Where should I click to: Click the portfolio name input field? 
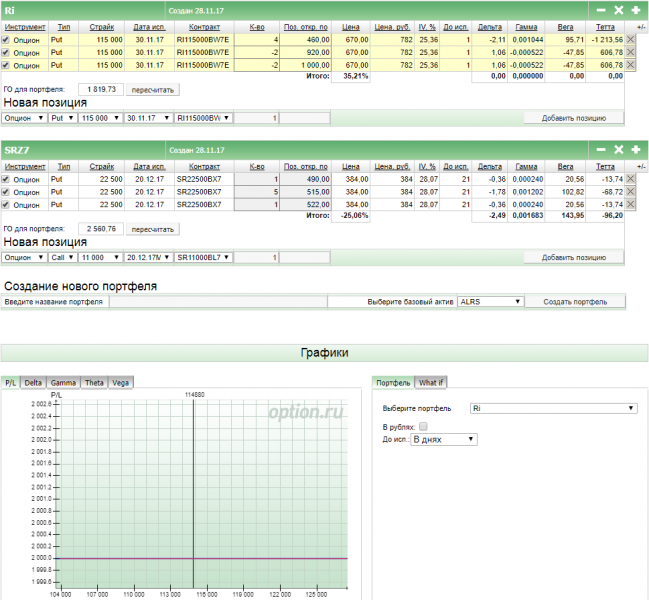[x=217, y=301]
